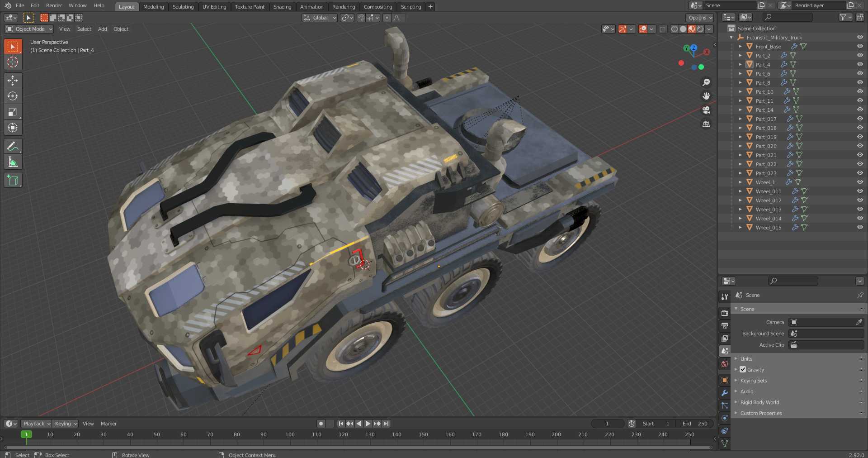Switch to the Shading workspace tab
This screenshot has width=868, height=458.
click(282, 6)
